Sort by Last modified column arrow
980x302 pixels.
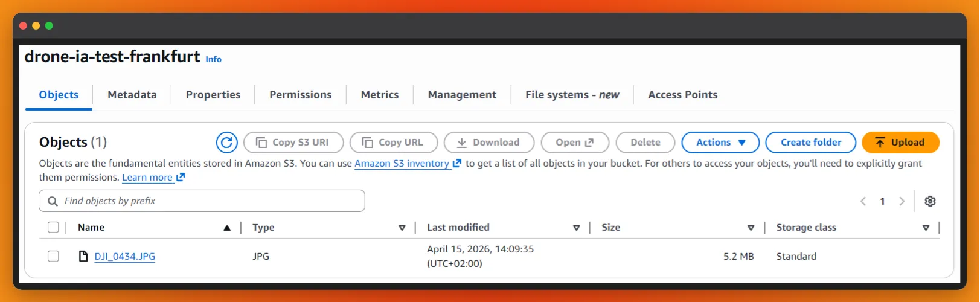pyautogui.click(x=577, y=228)
